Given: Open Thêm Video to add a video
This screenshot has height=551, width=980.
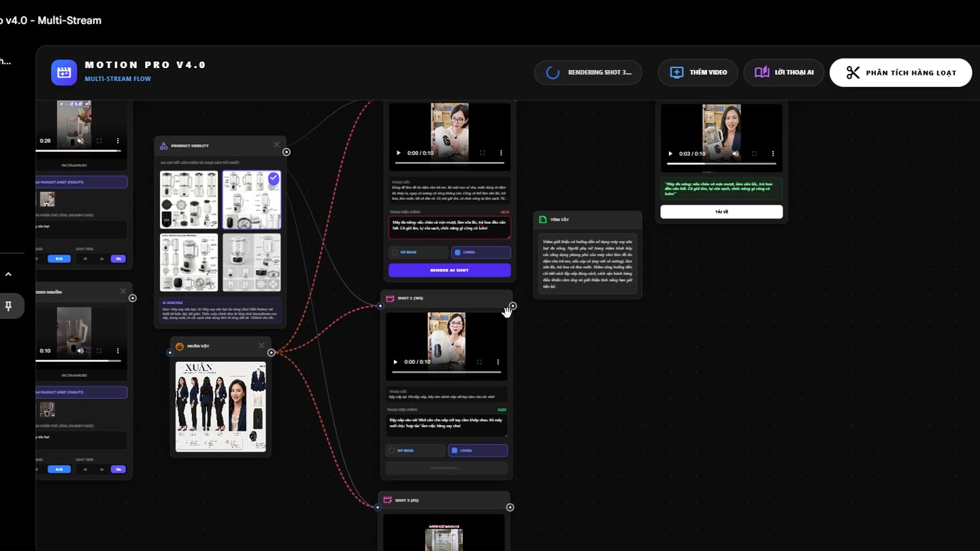Looking at the screenshot, I should [698, 73].
